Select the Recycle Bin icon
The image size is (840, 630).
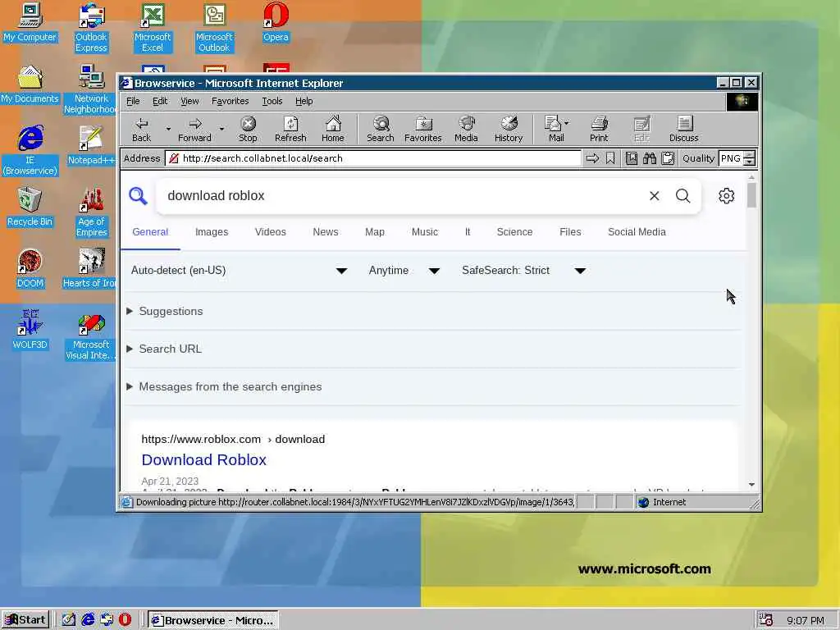(x=30, y=208)
